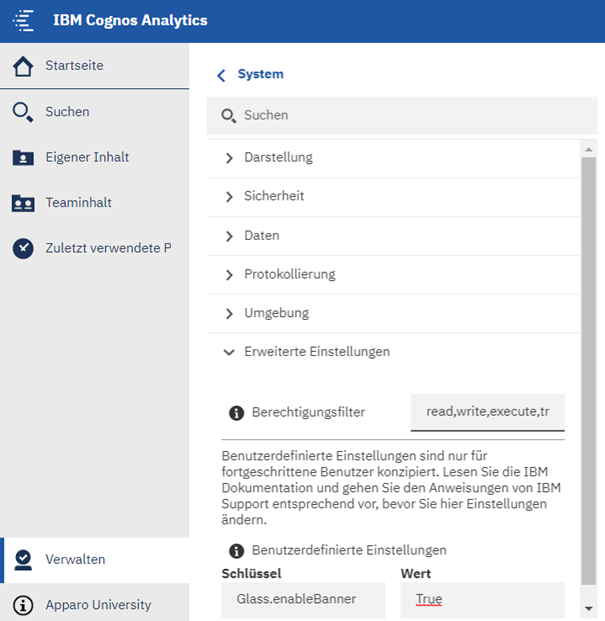The image size is (605, 621).
Task: Click the Apparo University info icon
Action: (23, 605)
